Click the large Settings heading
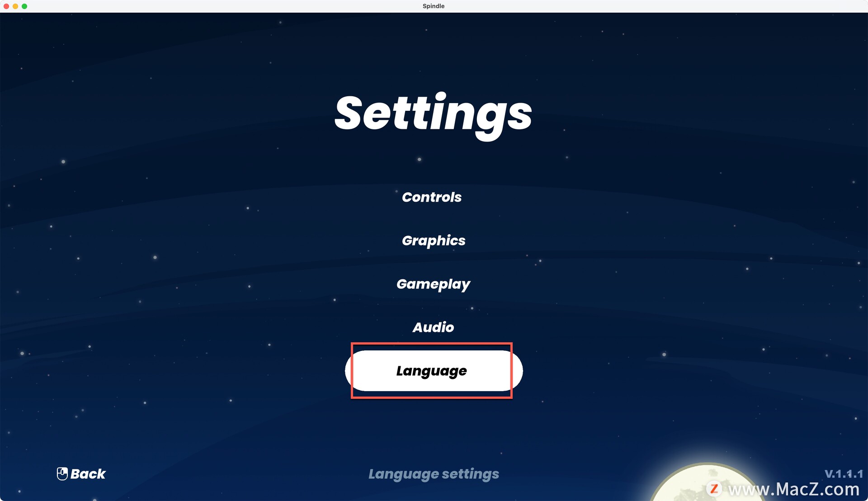The height and width of the screenshot is (501, 868). [x=433, y=114]
